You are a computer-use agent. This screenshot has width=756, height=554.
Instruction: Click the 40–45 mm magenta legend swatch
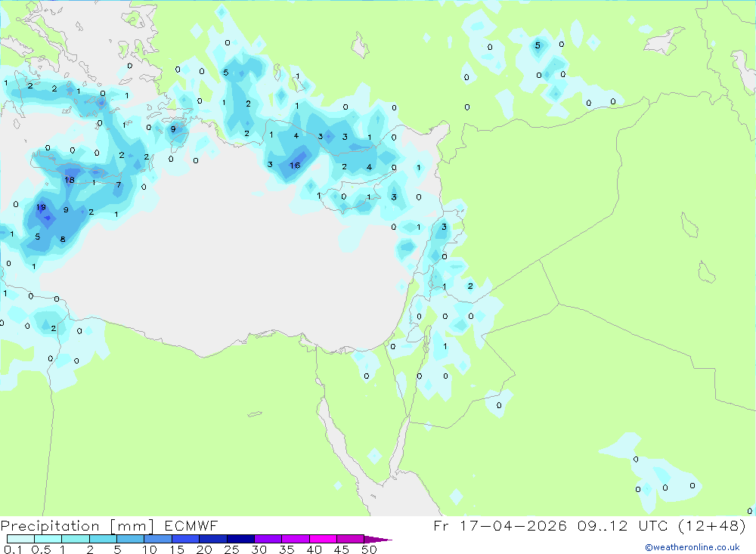(x=323, y=539)
